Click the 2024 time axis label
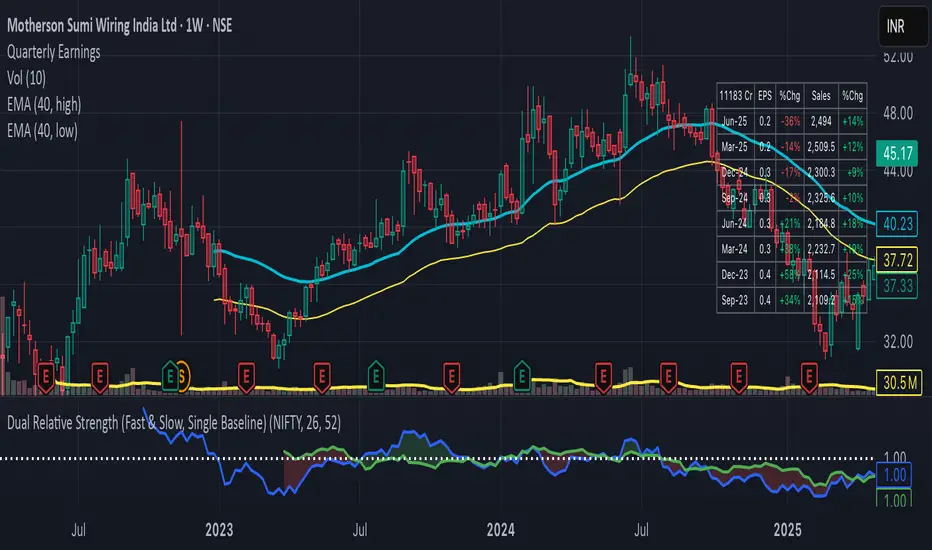The image size is (932, 550). [x=500, y=530]
